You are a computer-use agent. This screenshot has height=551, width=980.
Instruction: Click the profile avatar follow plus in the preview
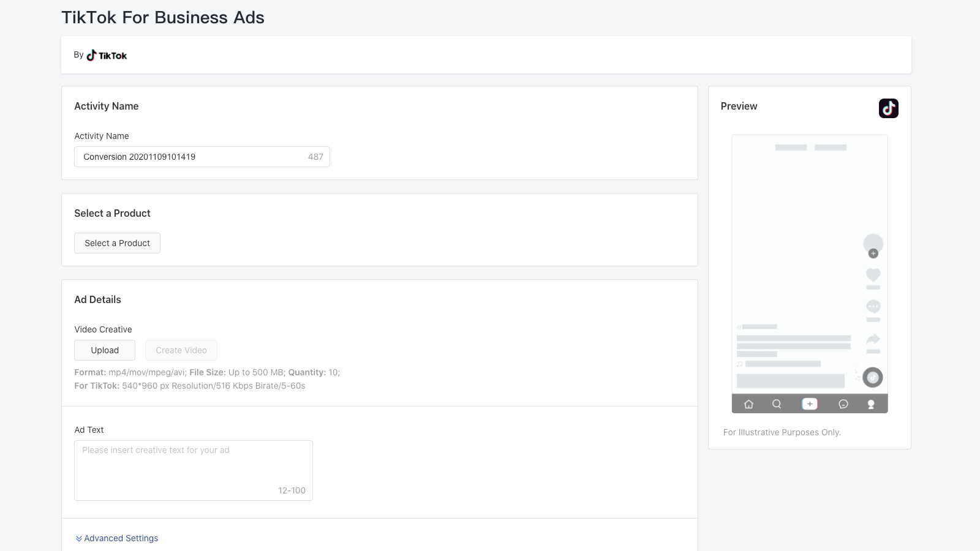click(x=873, y=253)
